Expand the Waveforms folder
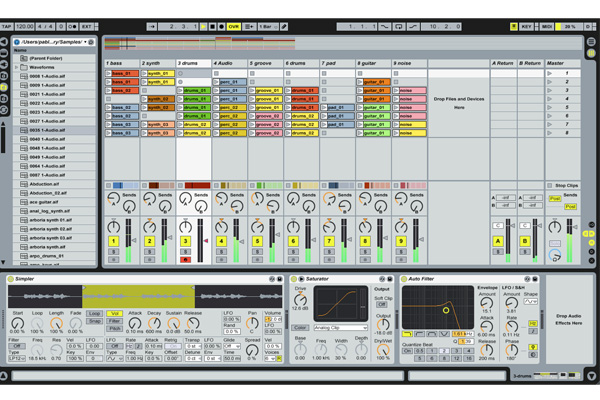 (16, 67)
